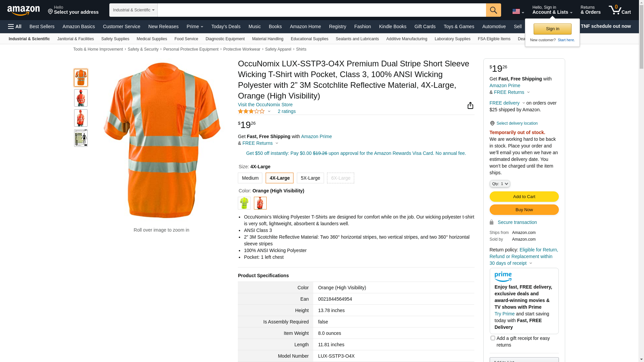
Task: Click the Amazon logo
Action: pyautogui.click(x=23, y=10)
